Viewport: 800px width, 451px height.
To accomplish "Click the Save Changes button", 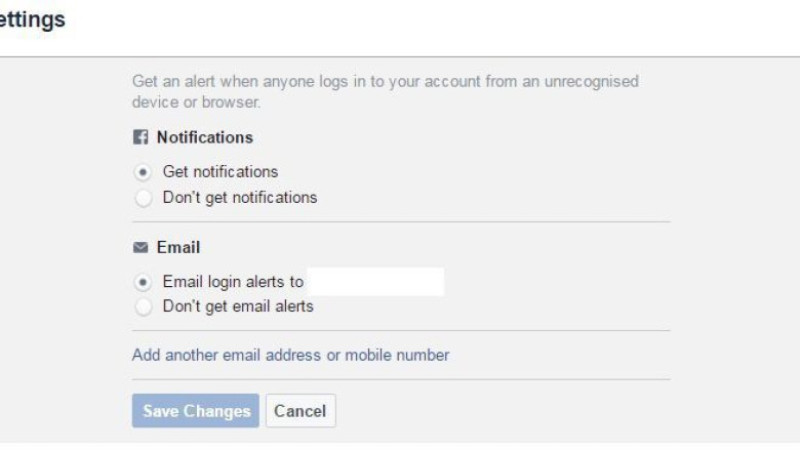I will tap(195, 411).
